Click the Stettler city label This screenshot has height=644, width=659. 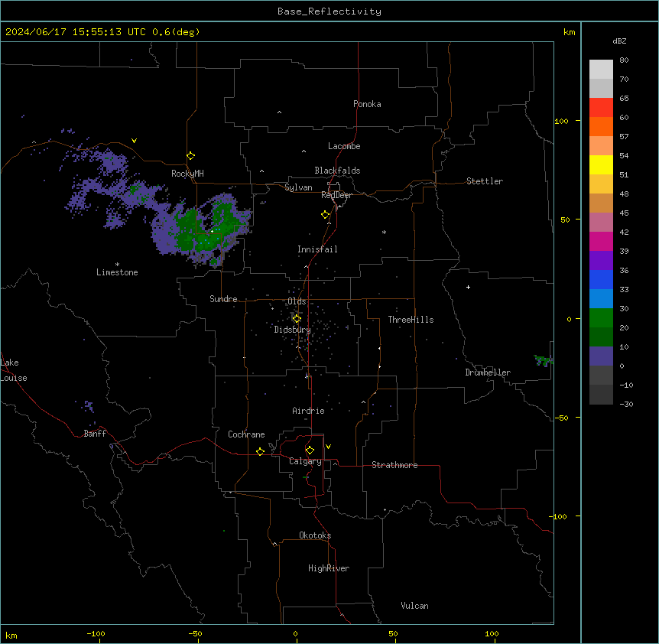point(485,181)
